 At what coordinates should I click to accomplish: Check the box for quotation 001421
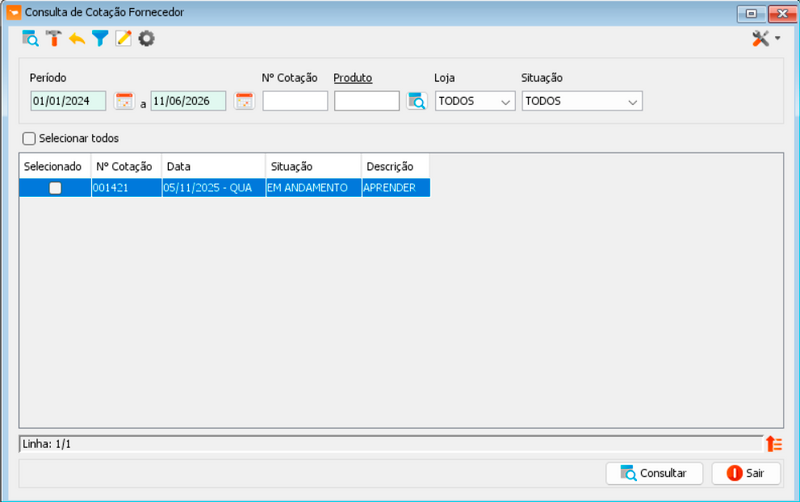coord(55,188)
